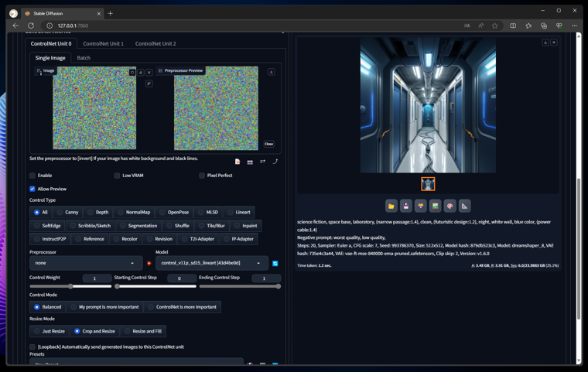The width and height of the screenshot is (588, 372).
Task: Send generated image to img2img tab
Action: point(435,206)
